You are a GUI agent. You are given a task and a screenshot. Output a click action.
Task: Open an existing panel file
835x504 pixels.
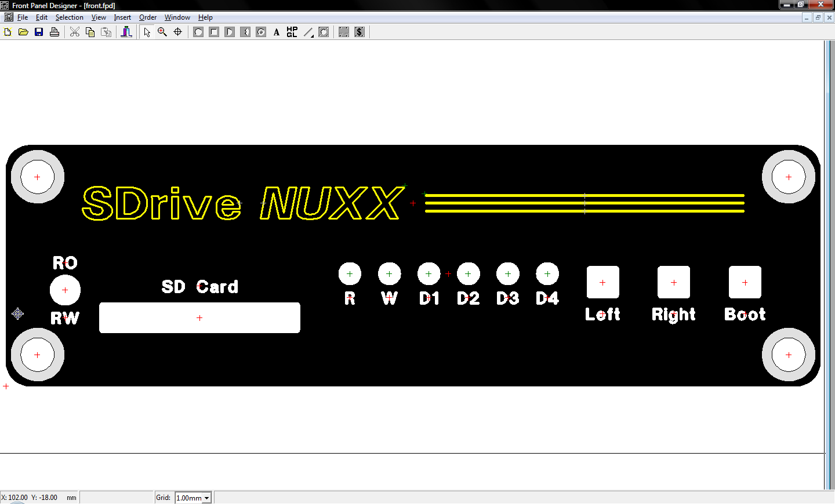pyautogui.click(x=23, y=32)
